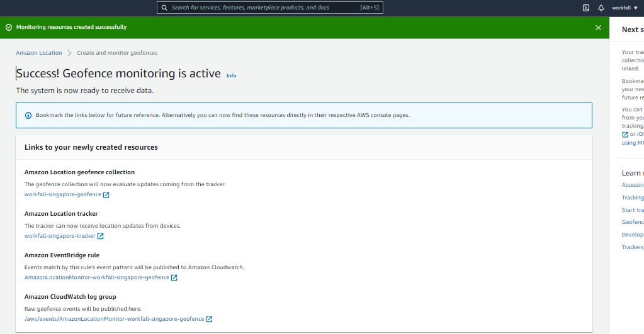Click the 'Links to your newly created resources' header
The height and width of the screenshot is (334, 644).
pyautogui.click(x=91, y=147)
